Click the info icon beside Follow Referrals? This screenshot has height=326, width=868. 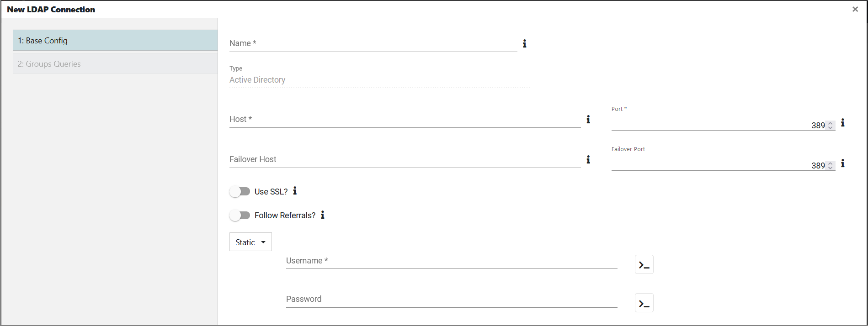pos(322,215)
